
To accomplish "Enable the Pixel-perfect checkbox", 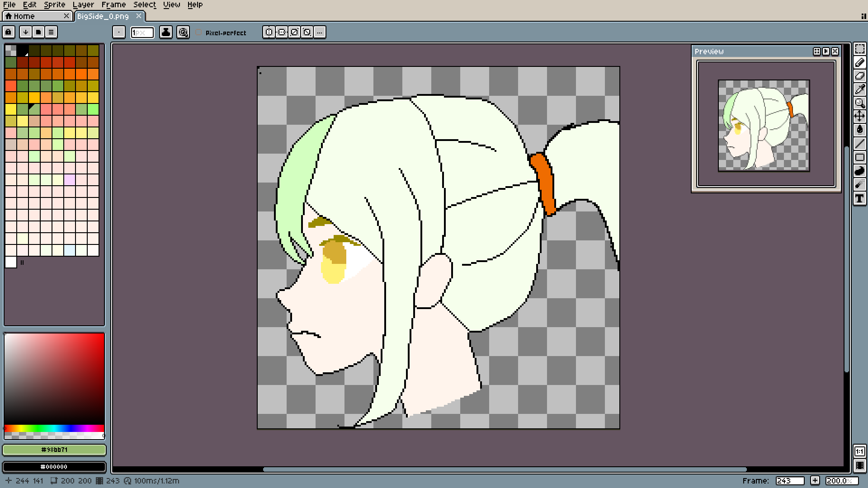I will click(199, 33).
